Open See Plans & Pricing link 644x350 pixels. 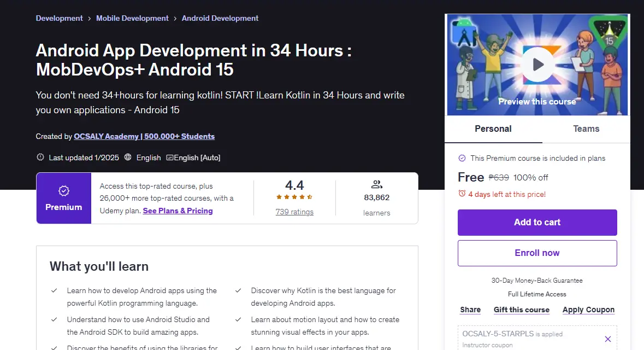tap(178, 211)
